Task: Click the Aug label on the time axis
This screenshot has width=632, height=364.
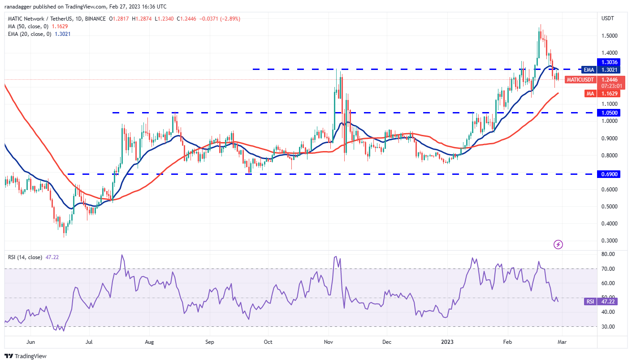Action: [150, 342]
